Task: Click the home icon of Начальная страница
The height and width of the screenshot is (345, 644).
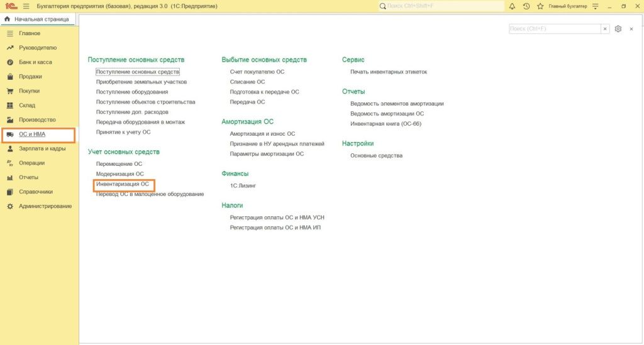Action: (7, 19)
